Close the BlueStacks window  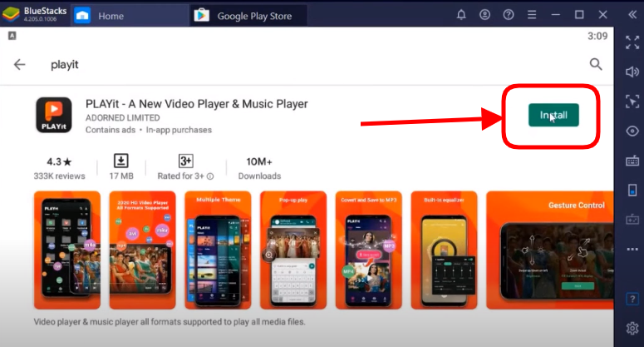603,15
